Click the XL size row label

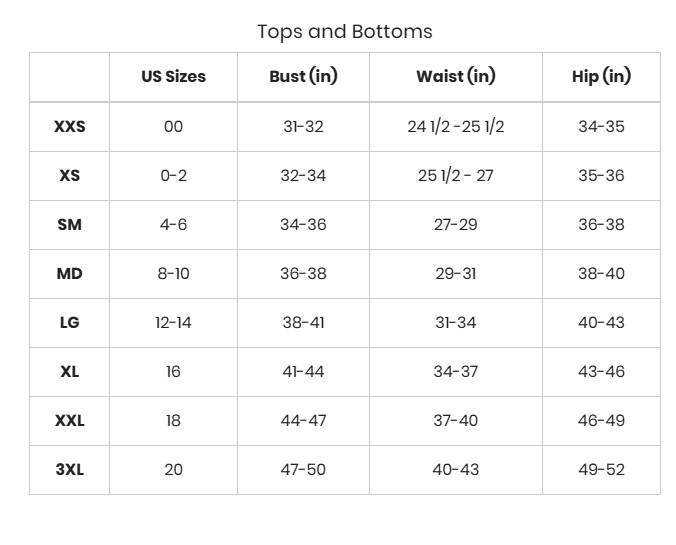click(x=69, y=372)
